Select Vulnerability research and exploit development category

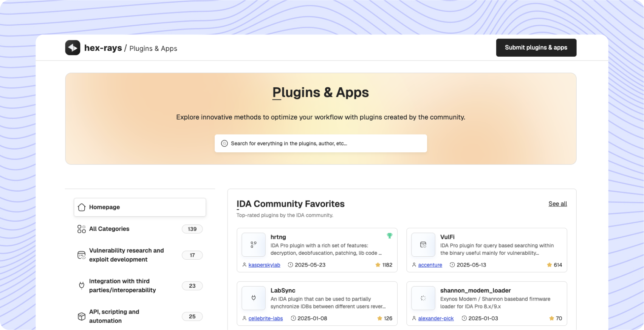coord(126,255)
